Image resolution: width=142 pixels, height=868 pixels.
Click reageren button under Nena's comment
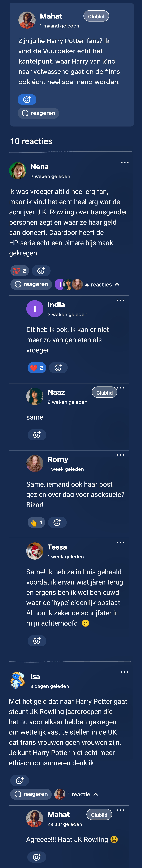pos(31,284)
